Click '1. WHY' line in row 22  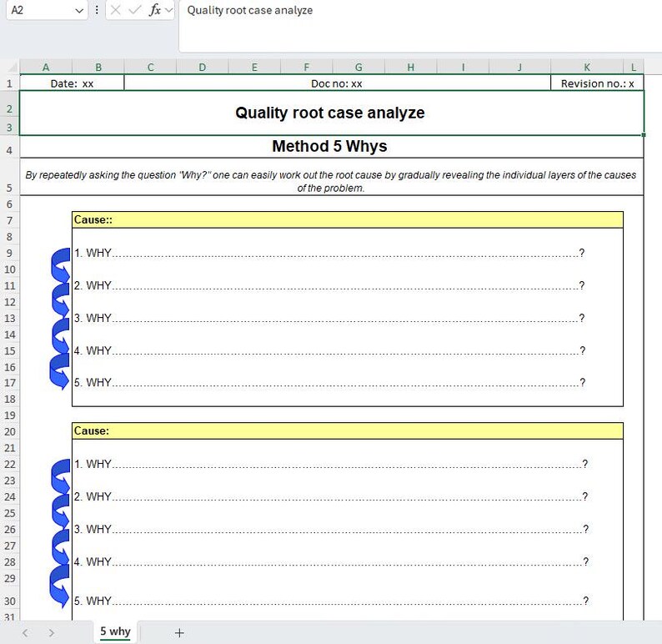[331, 464]
